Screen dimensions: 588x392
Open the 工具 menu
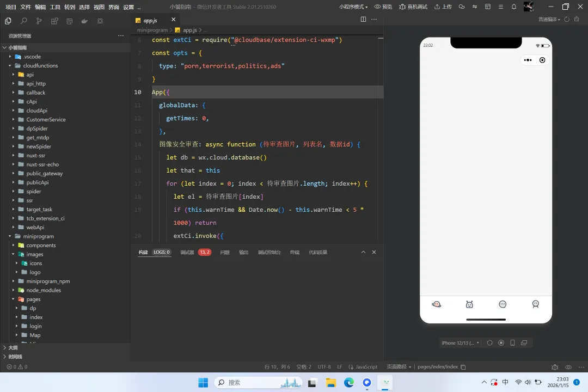55,7
